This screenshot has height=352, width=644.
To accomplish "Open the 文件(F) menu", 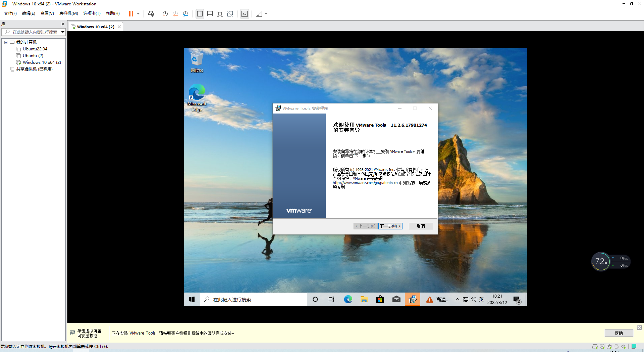I will [x=10, y=13].
